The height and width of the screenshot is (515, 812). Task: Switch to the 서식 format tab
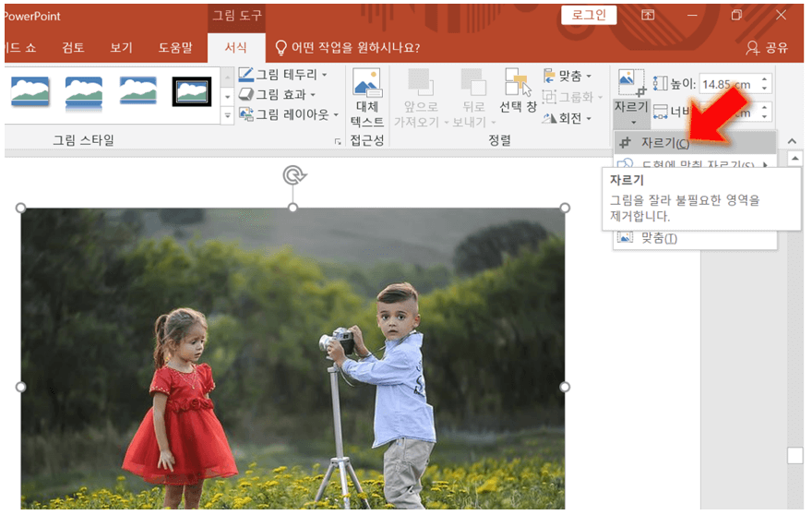point(236,48)
